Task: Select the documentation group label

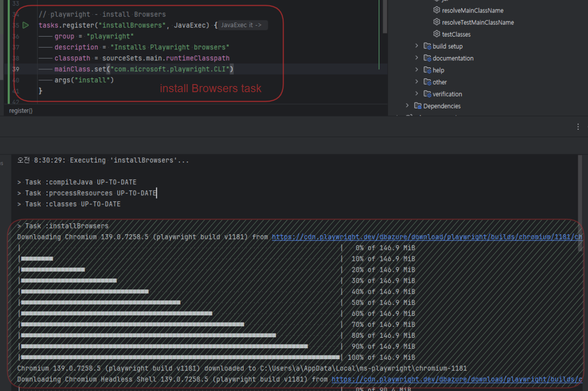Action: 453,58
